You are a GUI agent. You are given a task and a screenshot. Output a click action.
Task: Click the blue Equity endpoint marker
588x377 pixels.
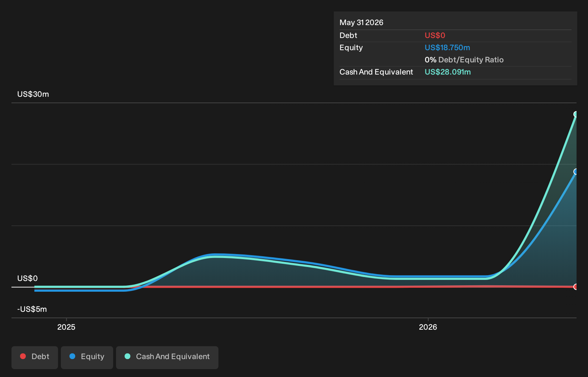575,172
